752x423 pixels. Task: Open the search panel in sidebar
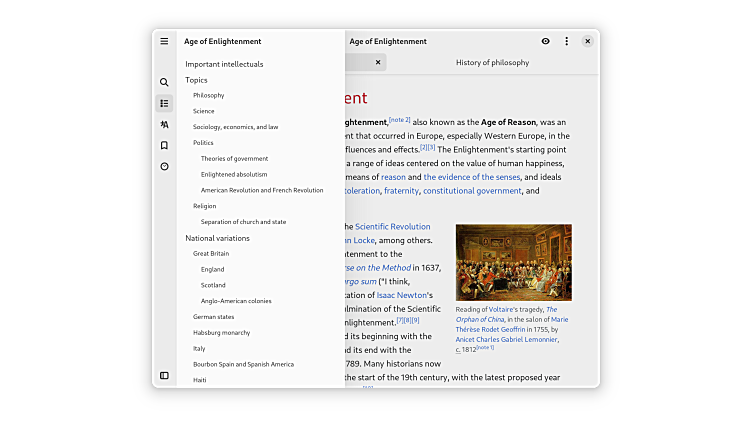click(x=164, y=82)
